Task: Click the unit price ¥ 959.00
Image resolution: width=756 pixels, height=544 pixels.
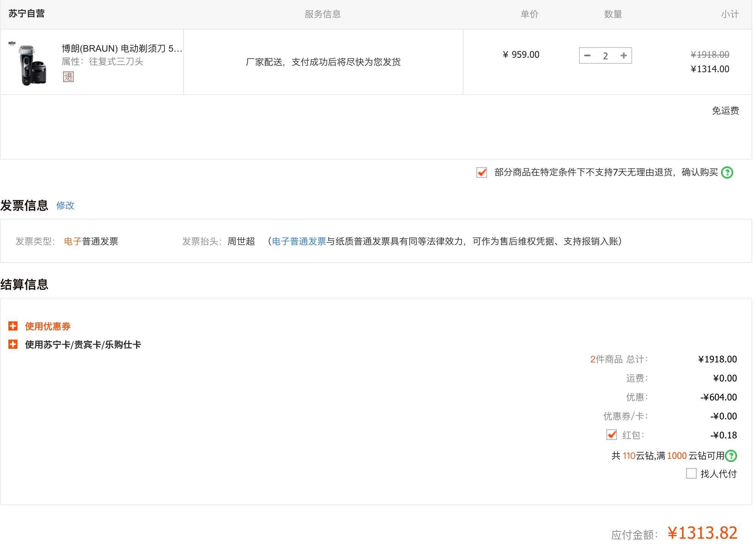Action: 521,55
